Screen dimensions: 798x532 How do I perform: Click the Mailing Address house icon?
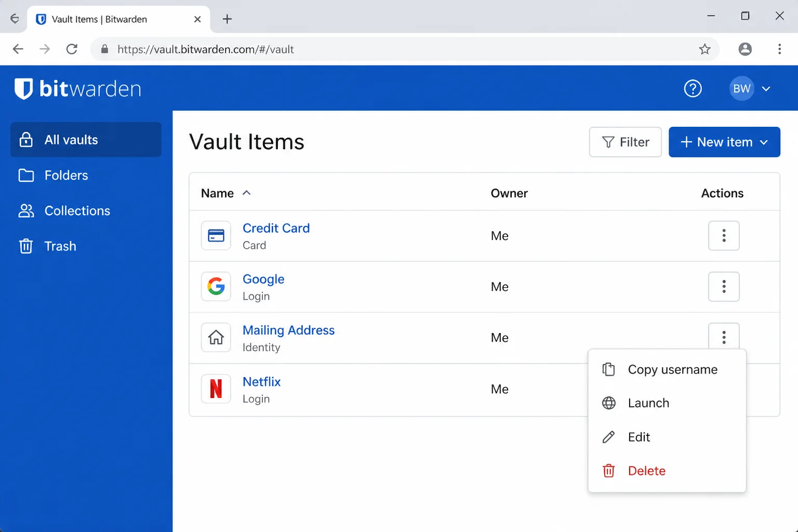[x=216, y=337]
